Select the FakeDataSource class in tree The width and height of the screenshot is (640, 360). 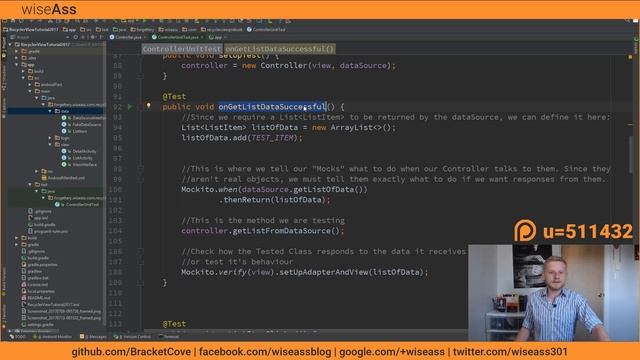click(x=81, y=124)
